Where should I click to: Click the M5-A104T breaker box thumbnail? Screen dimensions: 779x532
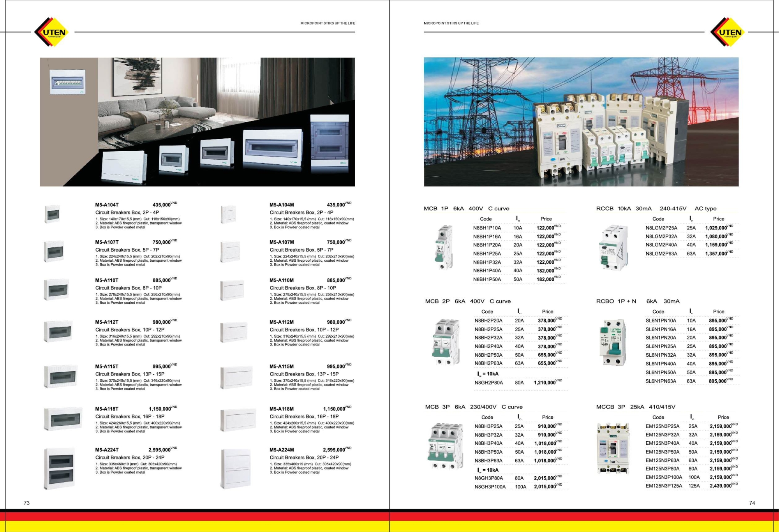[52, 214]
